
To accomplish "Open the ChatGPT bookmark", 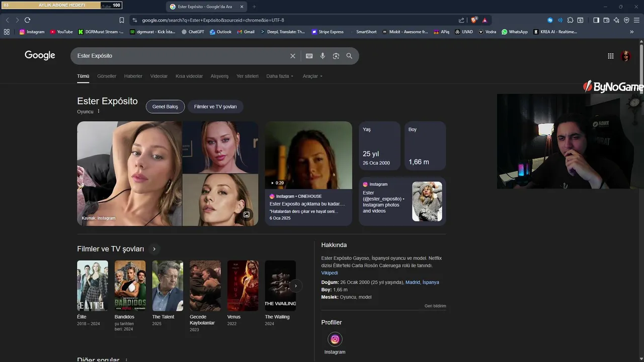I will [x=193, y=32].
